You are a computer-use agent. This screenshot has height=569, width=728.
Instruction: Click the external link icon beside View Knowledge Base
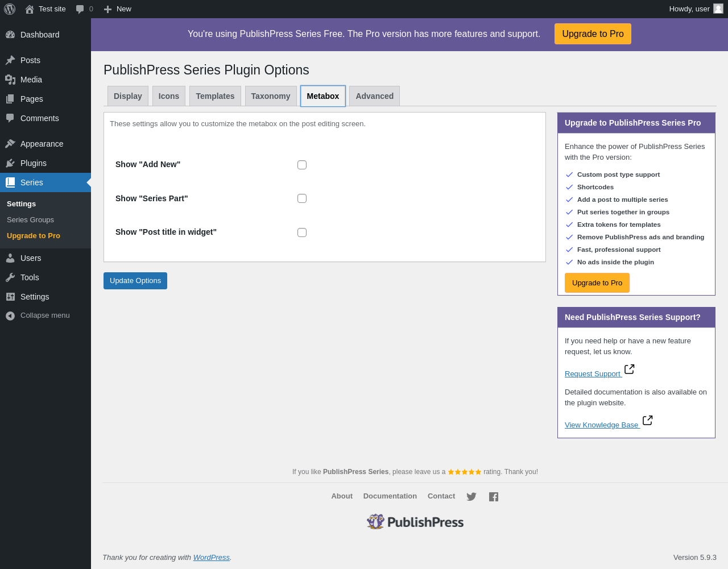click(648, 421)
